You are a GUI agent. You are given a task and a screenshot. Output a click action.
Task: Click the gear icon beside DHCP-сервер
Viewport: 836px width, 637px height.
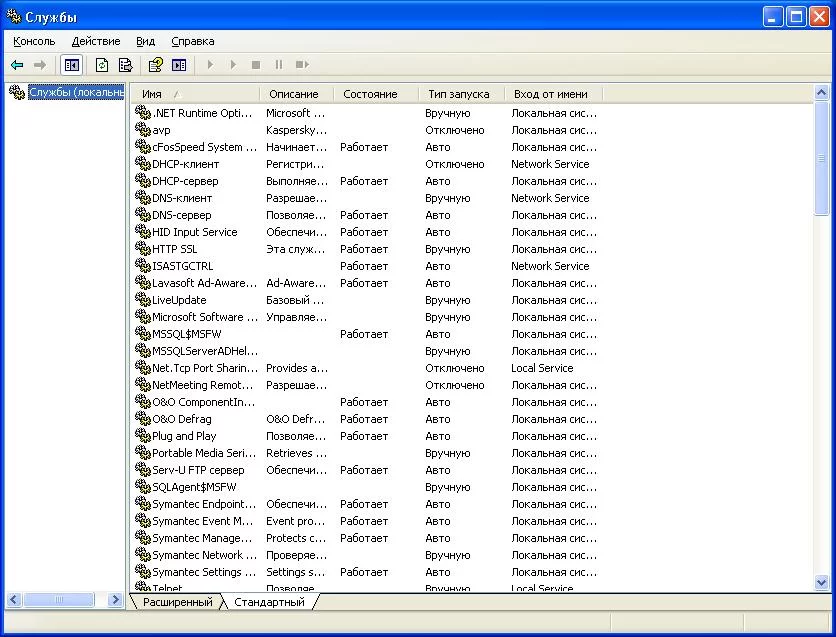pyautogui.click(x=142, y=181)
